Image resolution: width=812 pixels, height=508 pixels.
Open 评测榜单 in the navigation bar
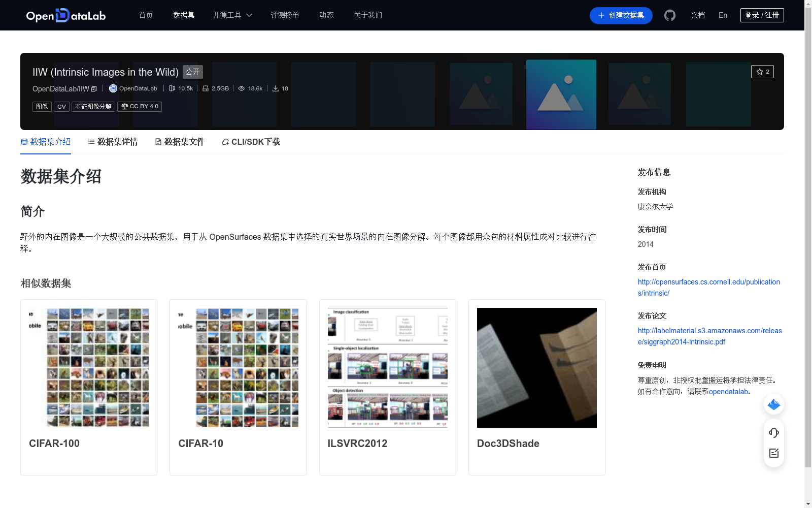(x=285, y=15)
